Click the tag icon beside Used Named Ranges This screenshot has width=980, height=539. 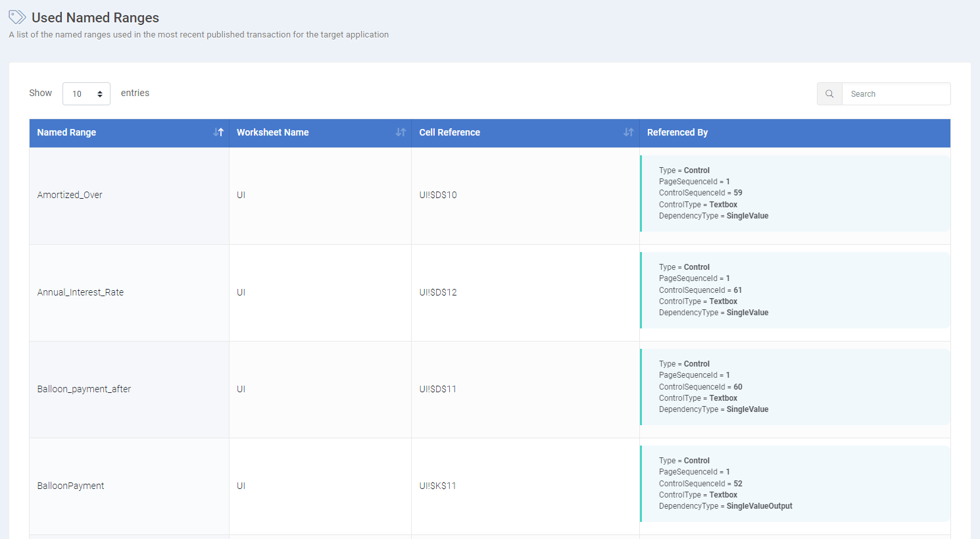tap(17, 17)
